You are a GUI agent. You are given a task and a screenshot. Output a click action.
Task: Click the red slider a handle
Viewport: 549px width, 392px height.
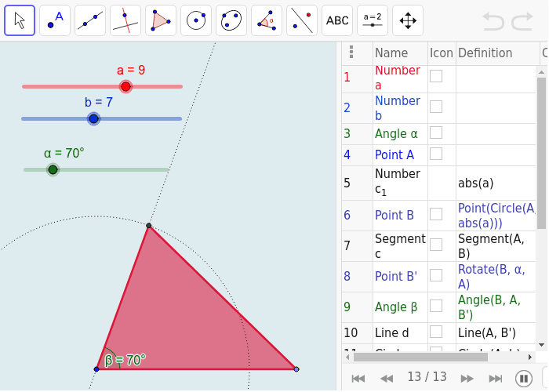[125, 86]
